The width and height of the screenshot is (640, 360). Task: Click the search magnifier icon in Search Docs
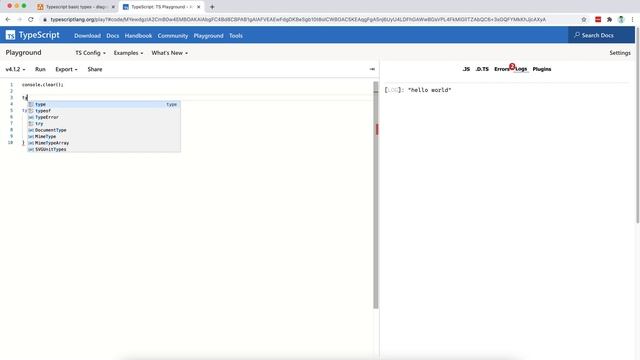pos(577,35)
